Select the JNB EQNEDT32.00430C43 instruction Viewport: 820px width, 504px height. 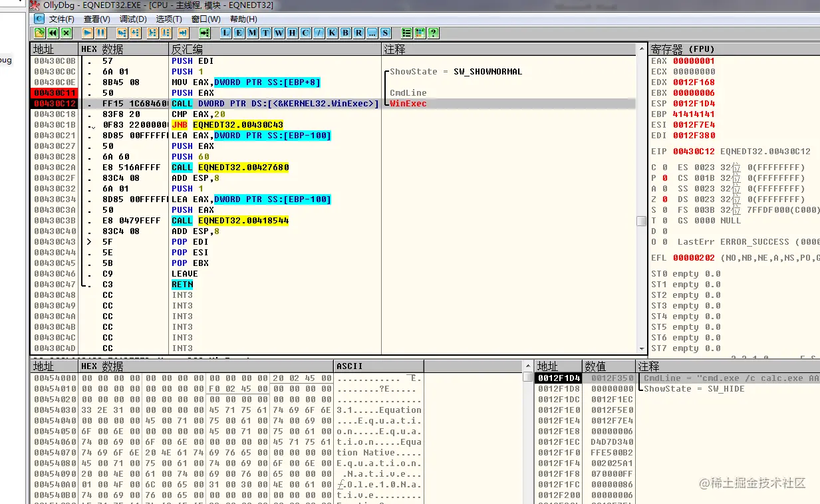[x=227, y=125]
